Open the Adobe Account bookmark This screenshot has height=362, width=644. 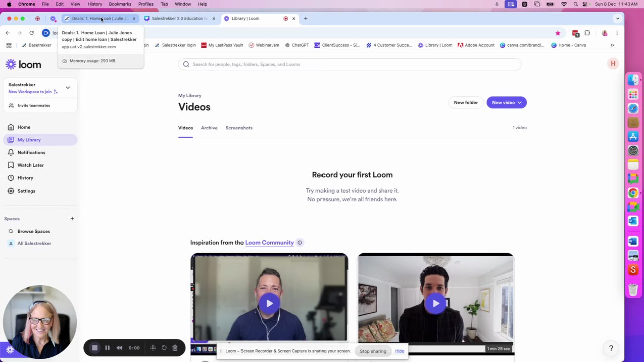pos(476,45)
